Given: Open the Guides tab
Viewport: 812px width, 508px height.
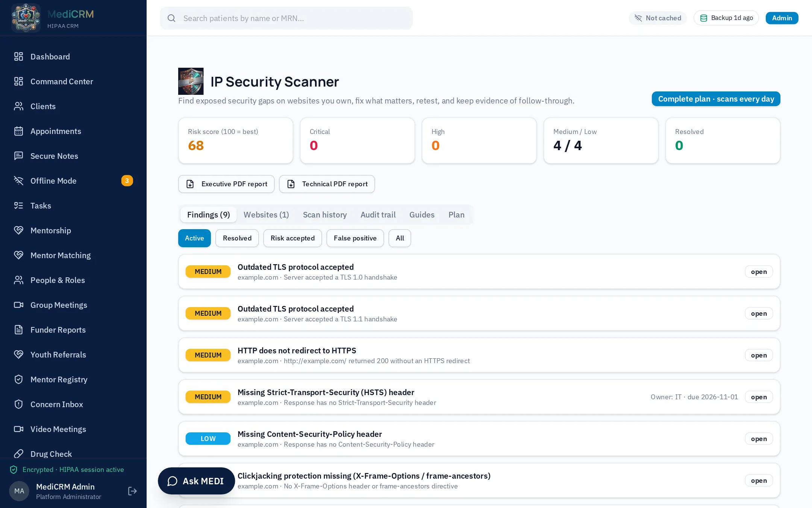Looking at the screenshot, I should 422,215.
